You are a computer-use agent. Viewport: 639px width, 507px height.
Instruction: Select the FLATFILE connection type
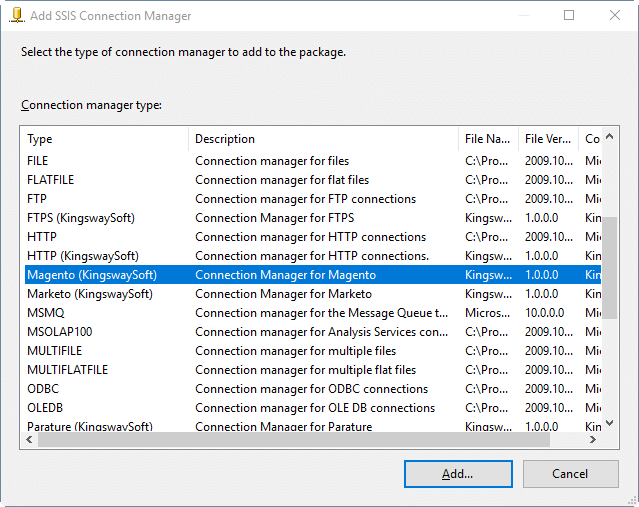pos(313,180)
